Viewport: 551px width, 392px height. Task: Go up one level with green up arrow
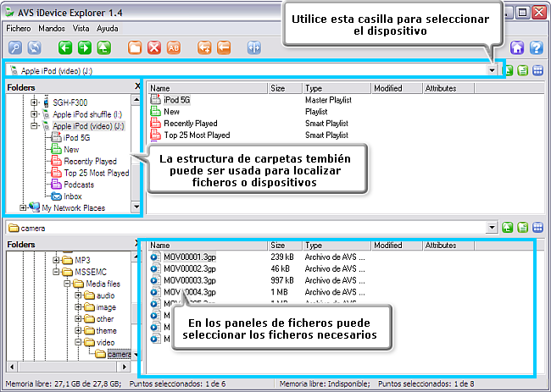point(103,47)
